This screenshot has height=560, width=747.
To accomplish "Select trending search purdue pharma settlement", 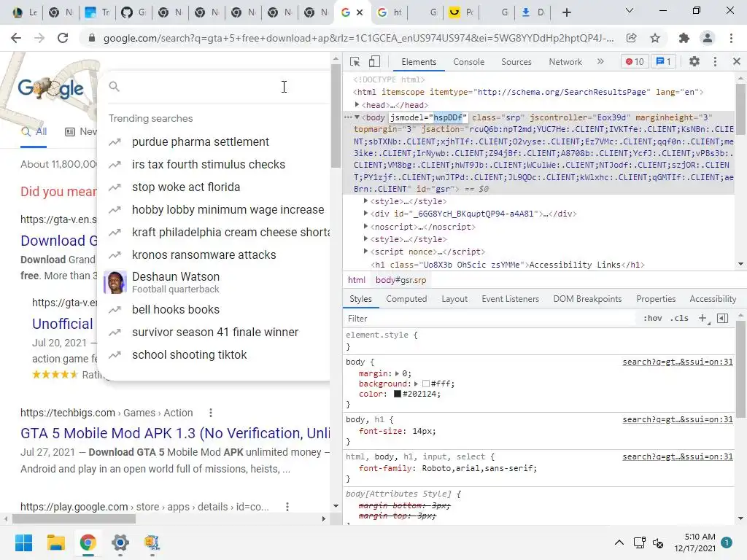I will pos(200,142).
